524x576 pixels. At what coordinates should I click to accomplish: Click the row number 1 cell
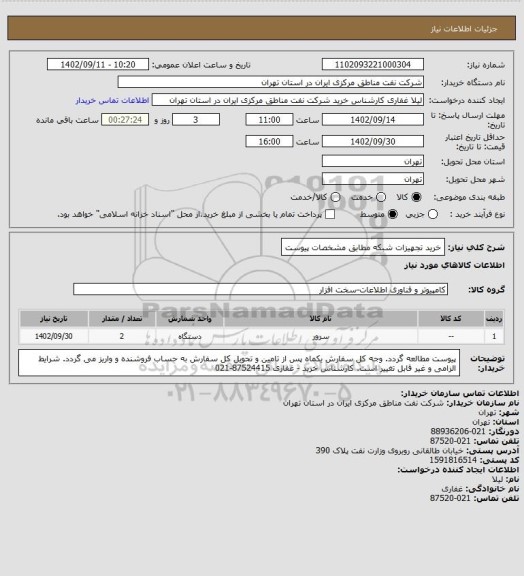[494, 336]
